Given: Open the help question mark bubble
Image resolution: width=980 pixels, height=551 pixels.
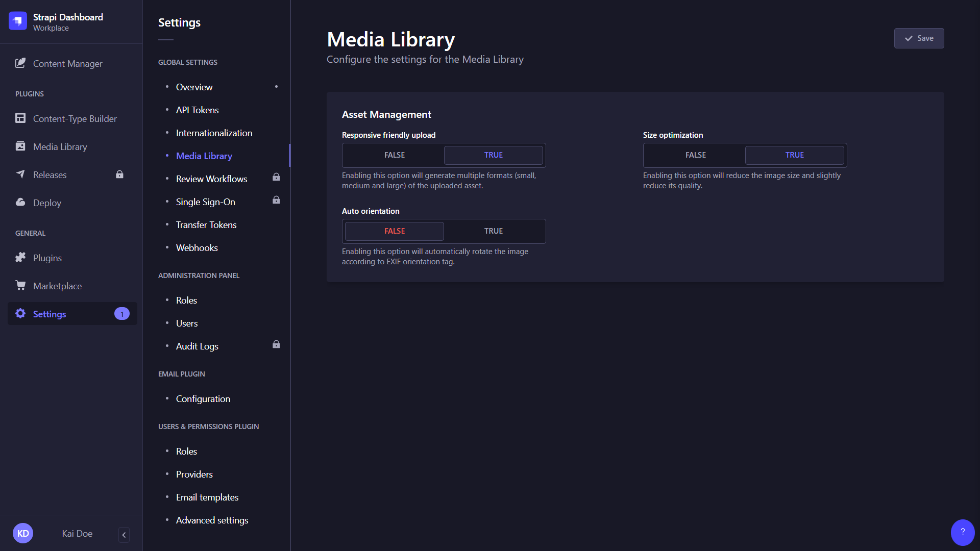Looking at the screenshot, I should (962, 532).
